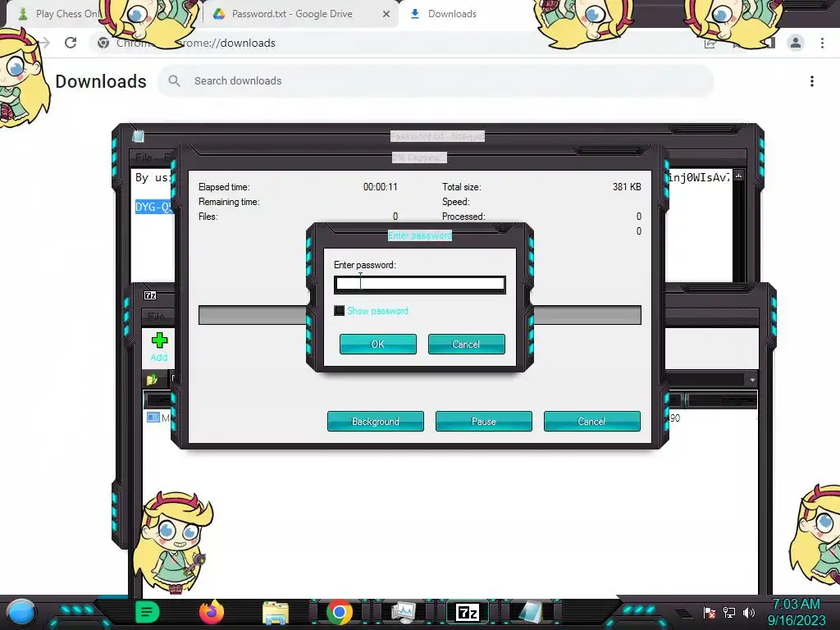The image size is (840, 630).
Task: Click the Downloads page heading
Action: pos(101,81)
